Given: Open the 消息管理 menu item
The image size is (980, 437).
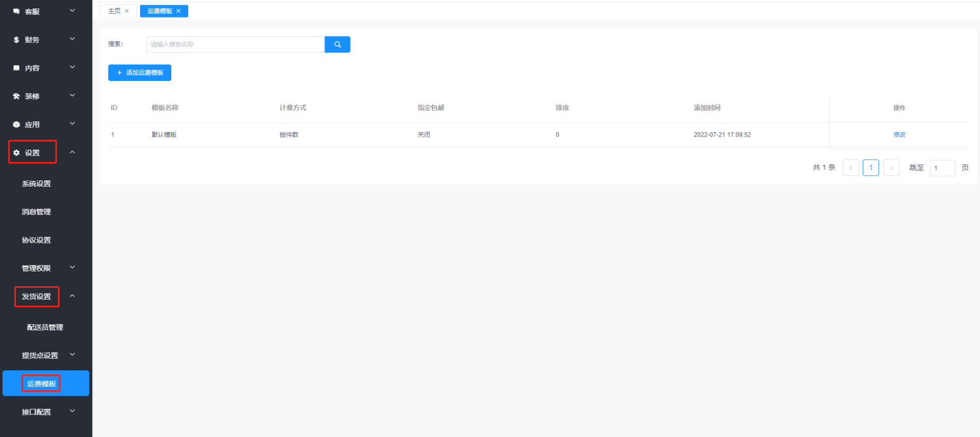Looking at the screenshot, I should [x=36, y=212].
